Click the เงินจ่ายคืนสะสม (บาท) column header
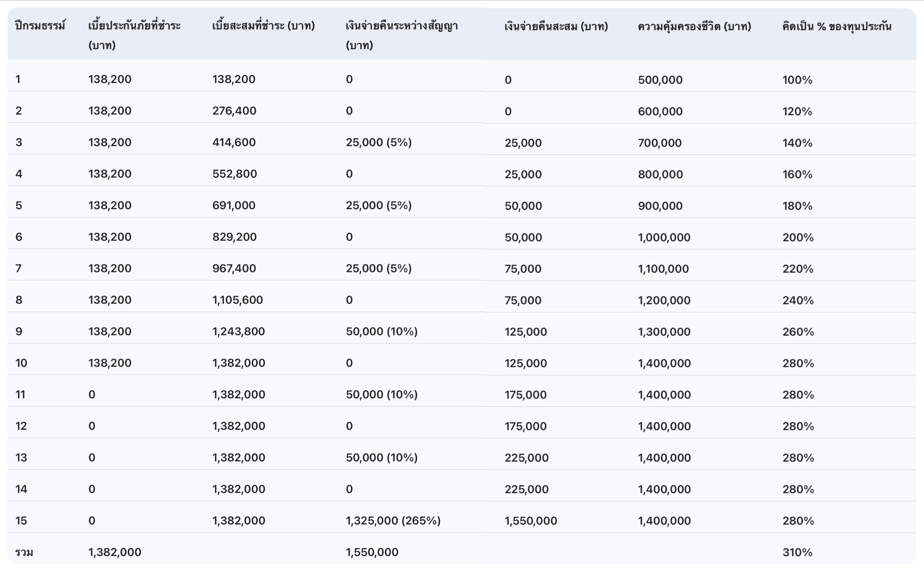Screen dimensions: 924x568 click(556, 27)
